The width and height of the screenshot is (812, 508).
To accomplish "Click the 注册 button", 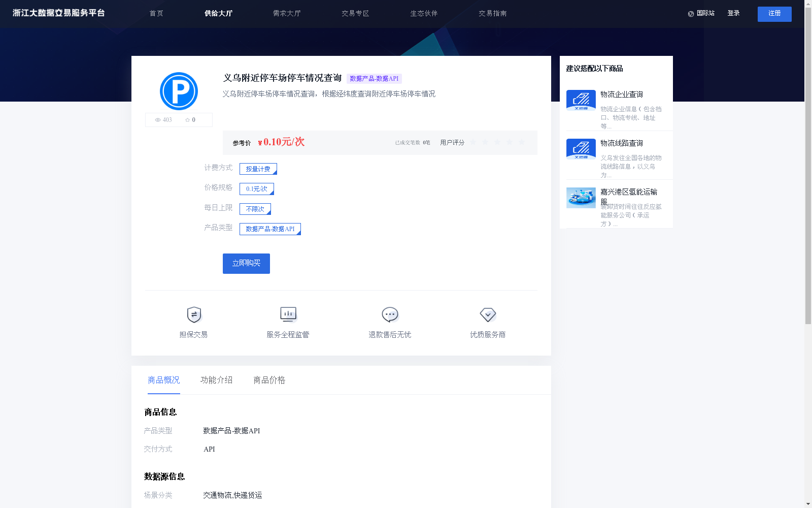I will point(774,14).
